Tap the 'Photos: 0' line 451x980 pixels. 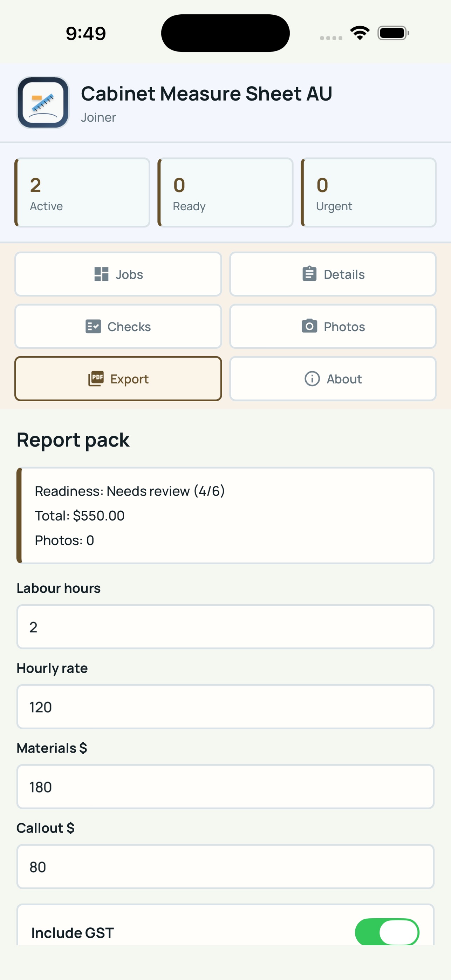(x=64, y=540)
